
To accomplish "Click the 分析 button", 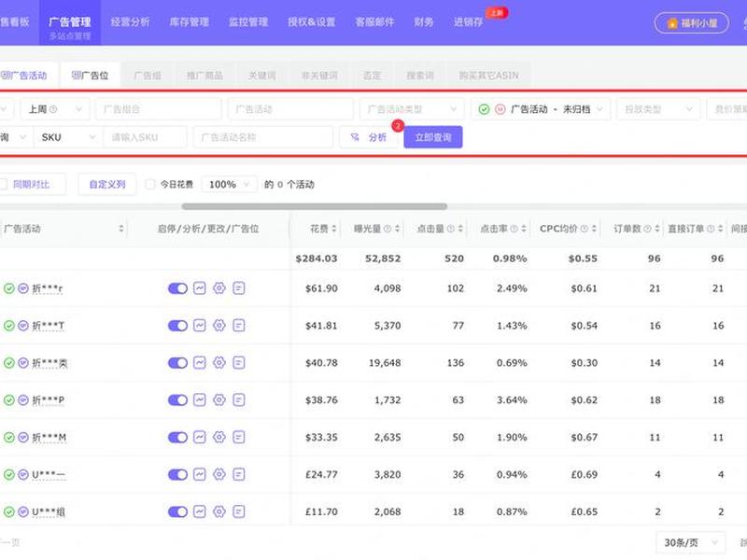I will point(368,137).
